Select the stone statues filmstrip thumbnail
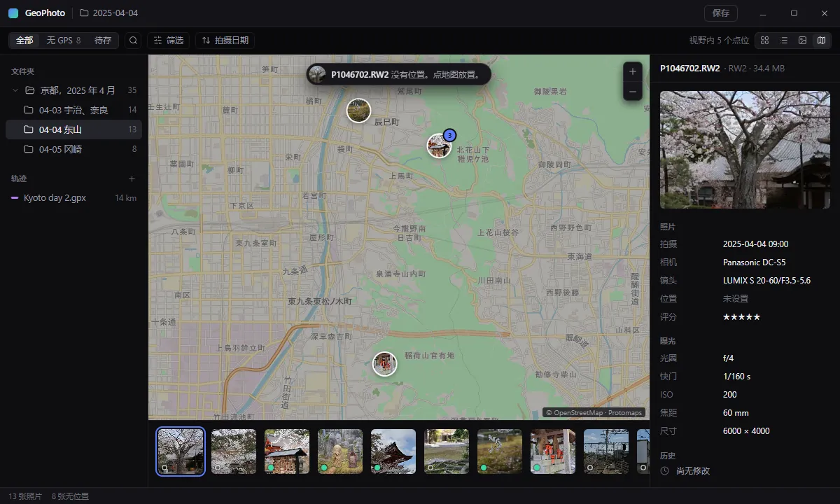Image resolution: width=840 pixels, height=504 pixels. pos(340,451)
